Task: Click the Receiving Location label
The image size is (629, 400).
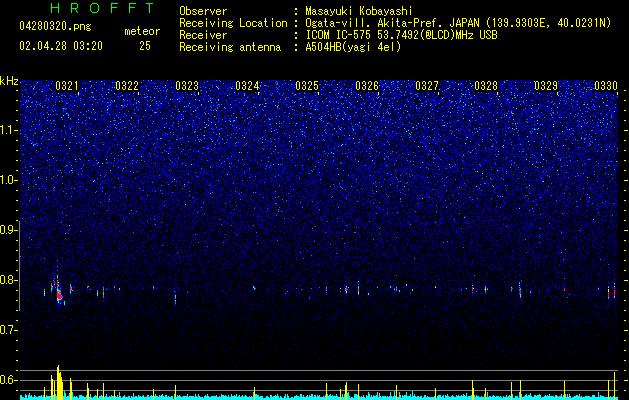Action: [233, 23]
